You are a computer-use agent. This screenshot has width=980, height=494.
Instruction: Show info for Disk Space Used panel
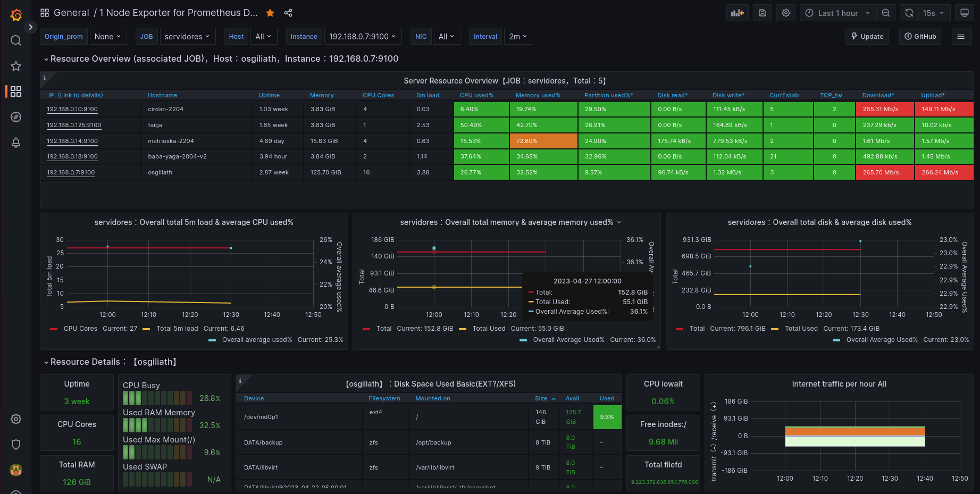click(x=240, y=381)
